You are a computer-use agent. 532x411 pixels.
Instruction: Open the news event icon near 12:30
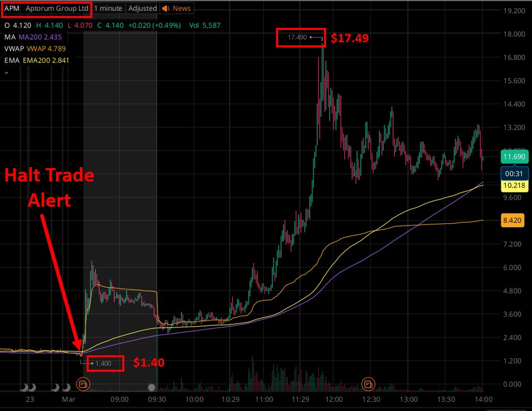point(368,384)
